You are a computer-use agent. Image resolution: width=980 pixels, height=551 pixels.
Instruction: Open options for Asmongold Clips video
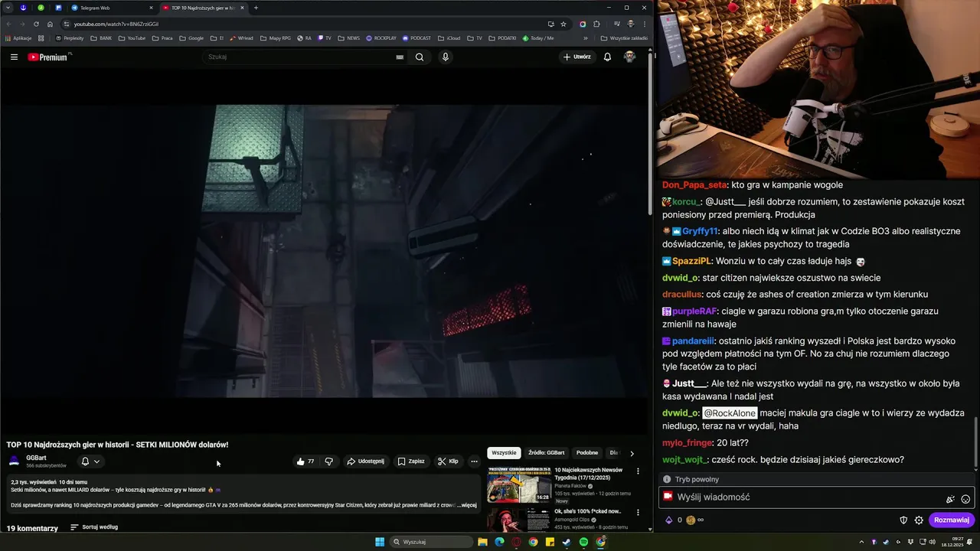[638, 513]
